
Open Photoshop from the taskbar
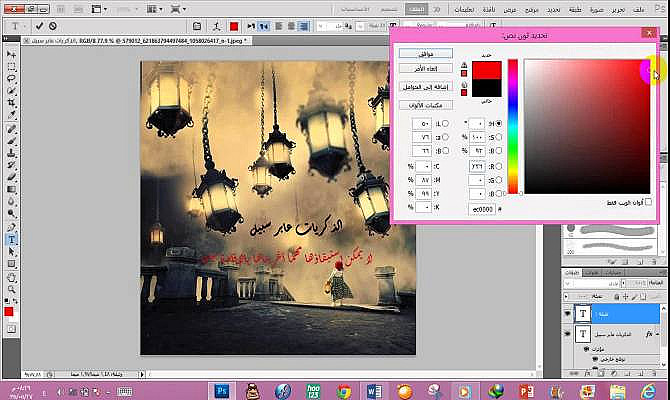(x=222, y=391)
